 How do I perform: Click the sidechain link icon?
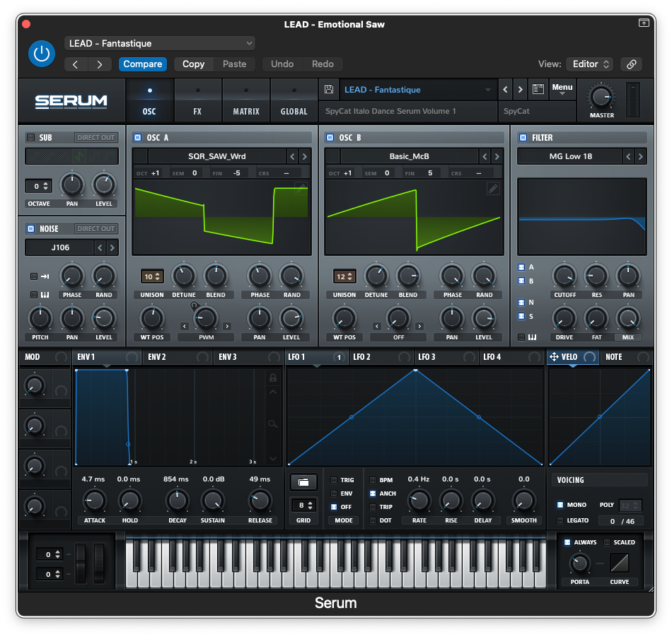tap(631, 64)
